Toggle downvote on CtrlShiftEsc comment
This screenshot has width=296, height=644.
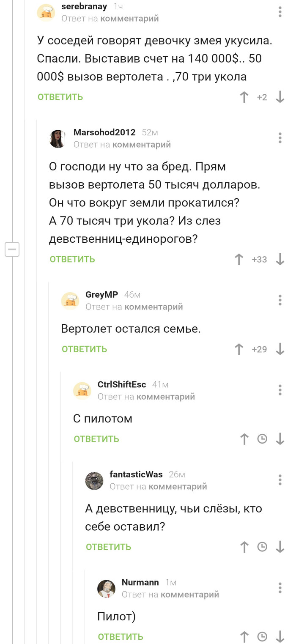click(x=280, y=439)
